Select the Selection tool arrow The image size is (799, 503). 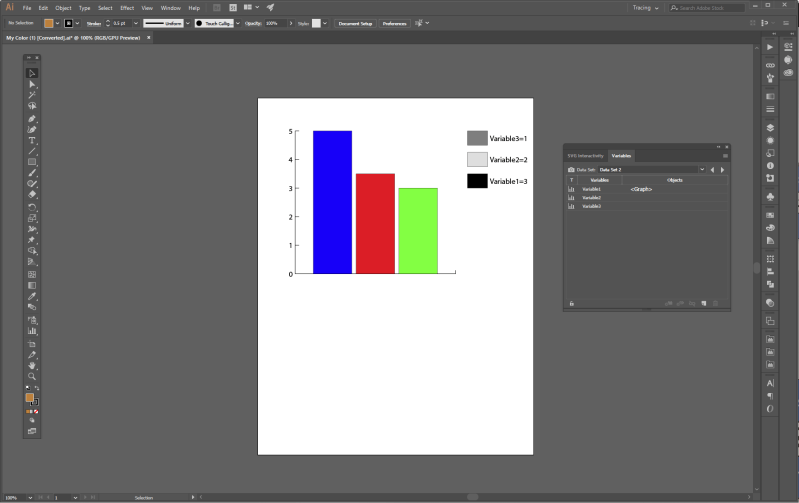(32, 73)
